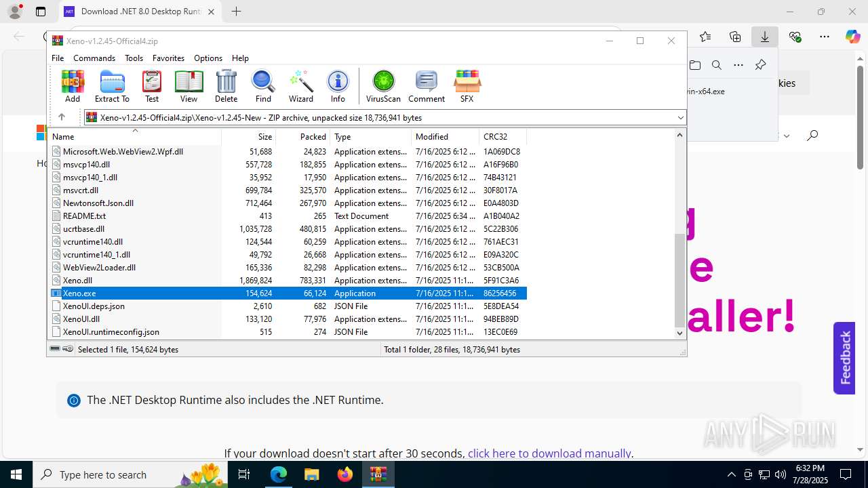This screenshot has width=868, height=488.
Task: Open the File menu
Action: coord(58,58)
